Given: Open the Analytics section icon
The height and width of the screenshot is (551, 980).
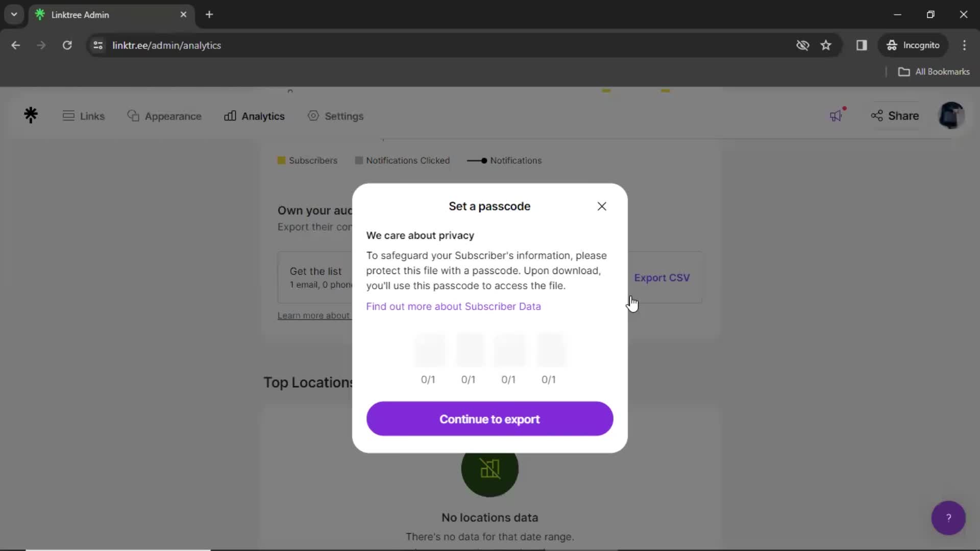Looking at the screenshot, I should (230, 116).
